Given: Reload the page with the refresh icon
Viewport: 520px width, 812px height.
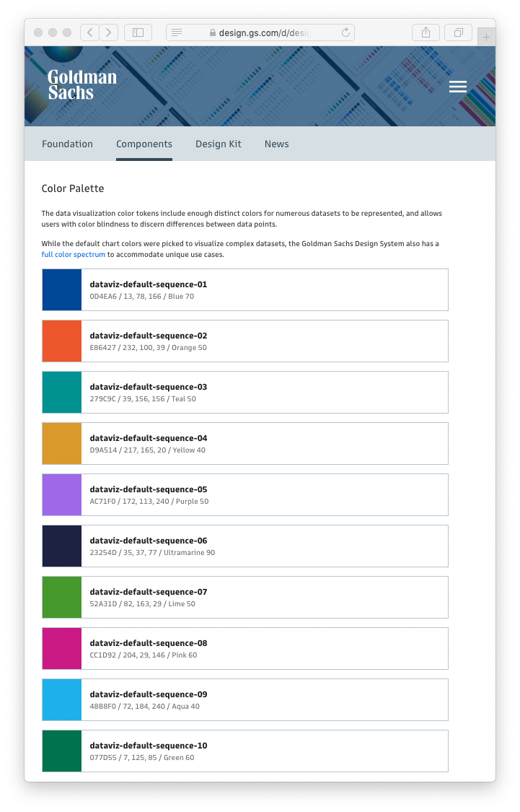Looking at the screenshot, I should [345, 32].
